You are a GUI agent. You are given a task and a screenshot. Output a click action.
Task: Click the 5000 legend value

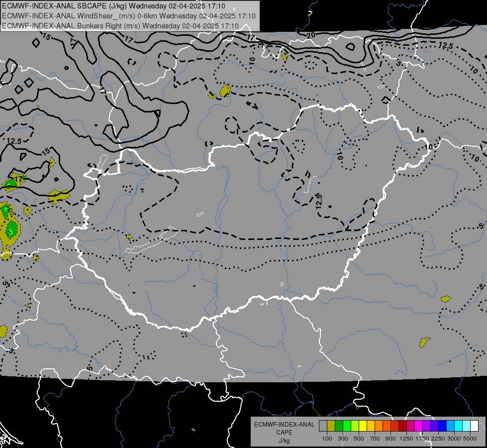[470, 439]
